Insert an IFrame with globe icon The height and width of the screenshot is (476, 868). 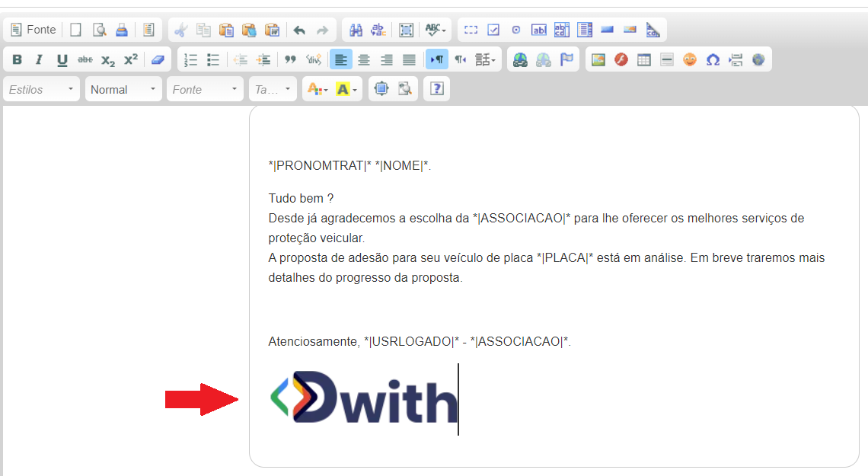pos(758,59)
